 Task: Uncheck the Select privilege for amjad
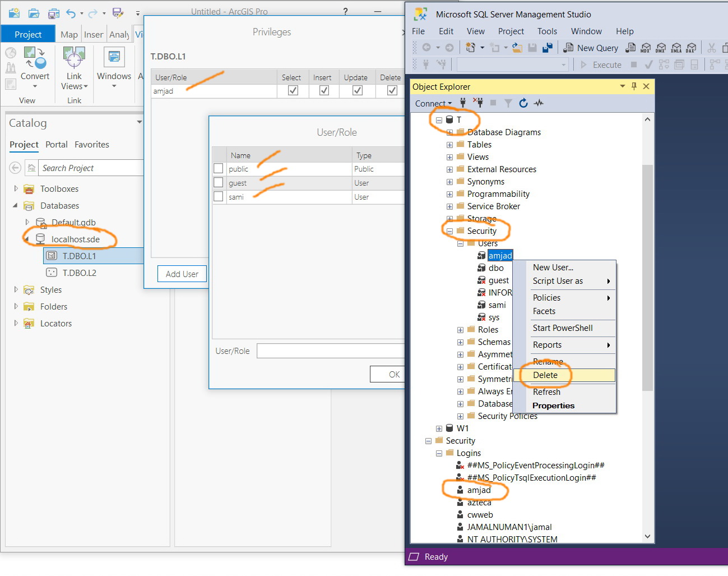click(292, 91)
